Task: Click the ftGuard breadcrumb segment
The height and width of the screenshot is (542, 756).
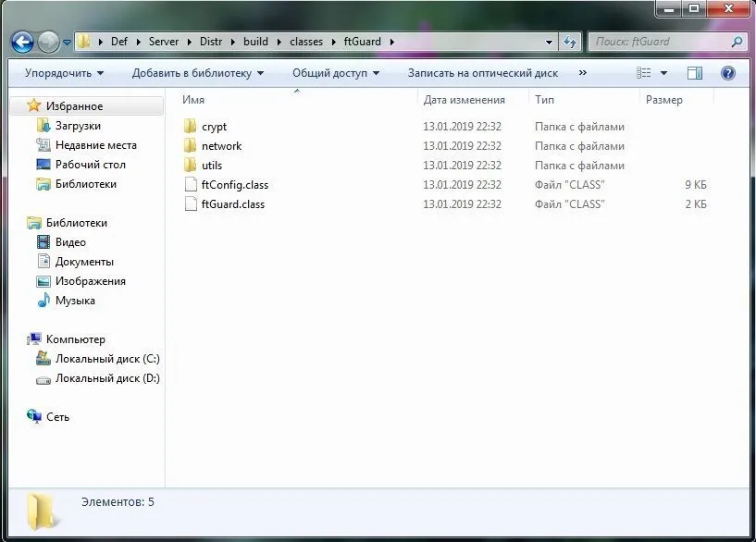Action: point(362,42)
